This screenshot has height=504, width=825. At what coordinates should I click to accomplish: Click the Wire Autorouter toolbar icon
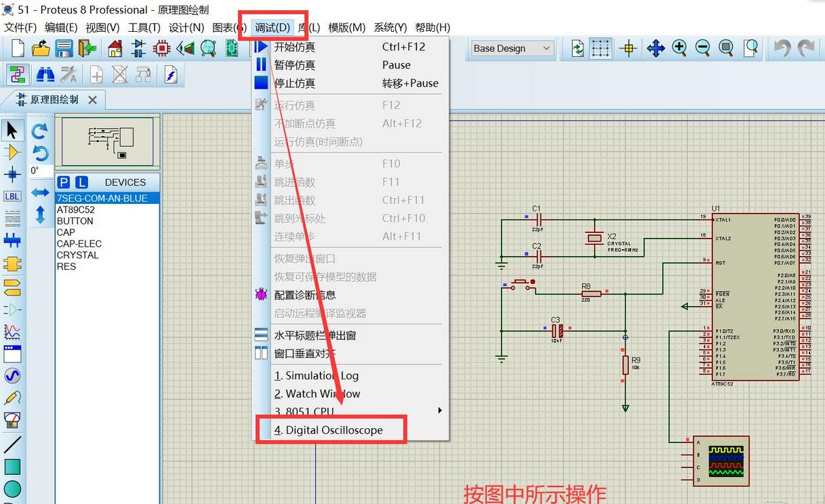click(17, 75)
